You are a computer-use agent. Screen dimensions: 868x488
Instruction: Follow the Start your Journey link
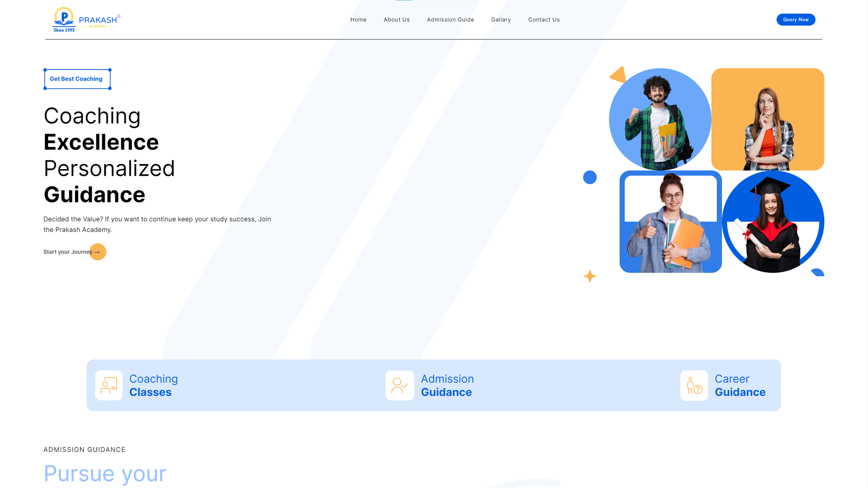[x=68, y=252]
